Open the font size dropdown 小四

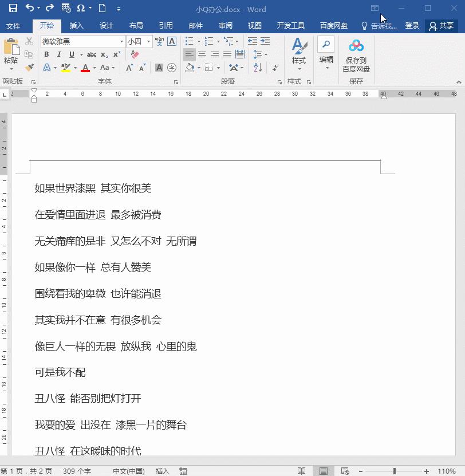148,41
